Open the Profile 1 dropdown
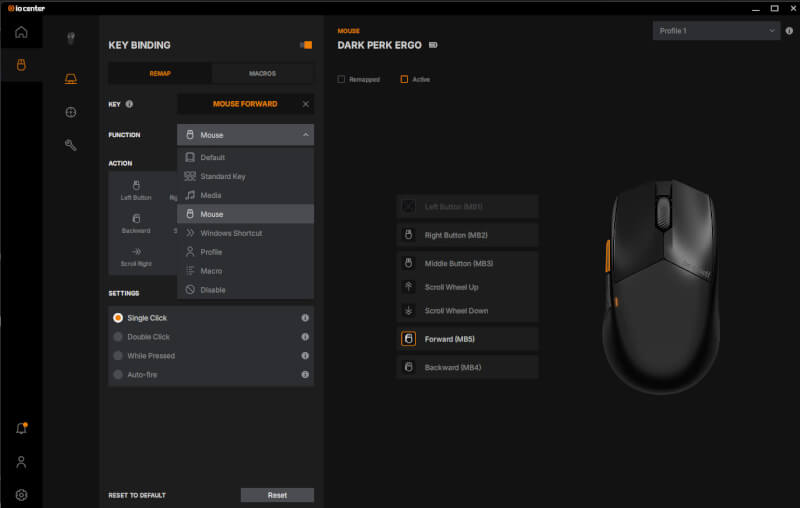 click(x=716, y=31)
